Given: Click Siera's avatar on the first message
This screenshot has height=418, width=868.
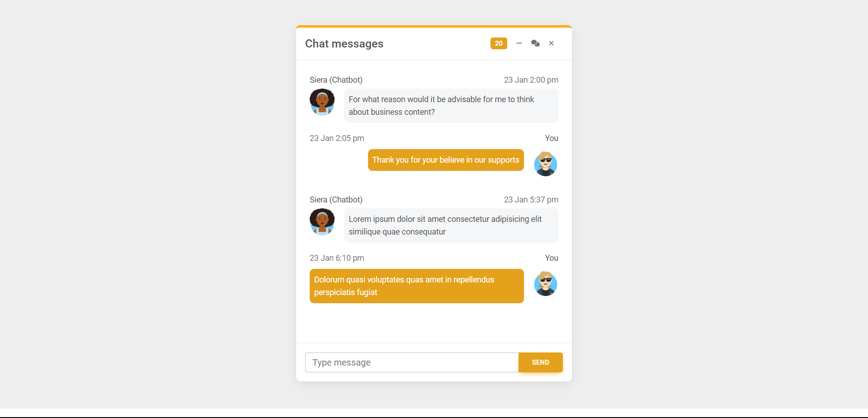Looking at the screenshot, I should [322, 102].
